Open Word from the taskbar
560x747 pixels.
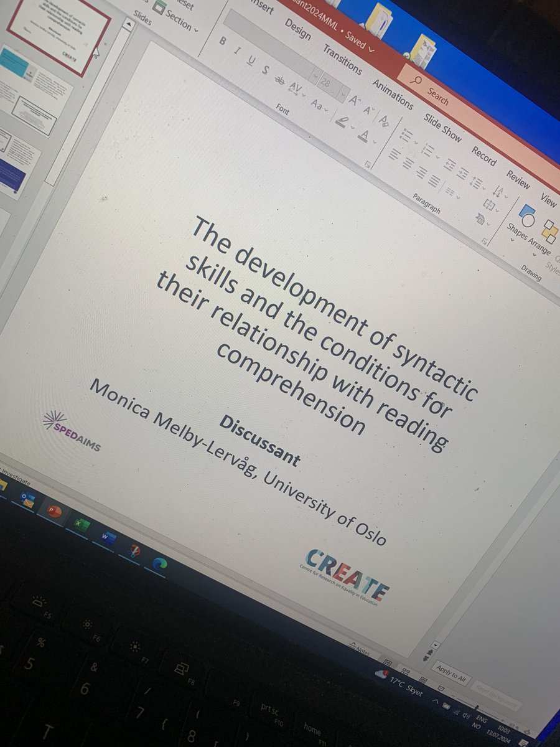[108, 537]
